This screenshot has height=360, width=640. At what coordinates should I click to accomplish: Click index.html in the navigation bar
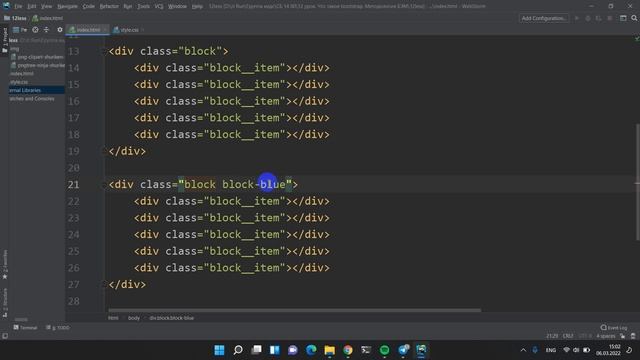coord(48,18)
